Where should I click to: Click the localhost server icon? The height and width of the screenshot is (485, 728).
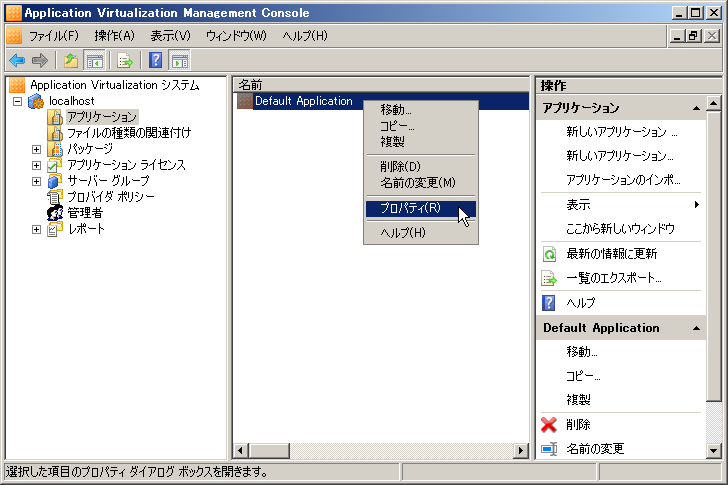pyautogui.click(x=36, y=101)
